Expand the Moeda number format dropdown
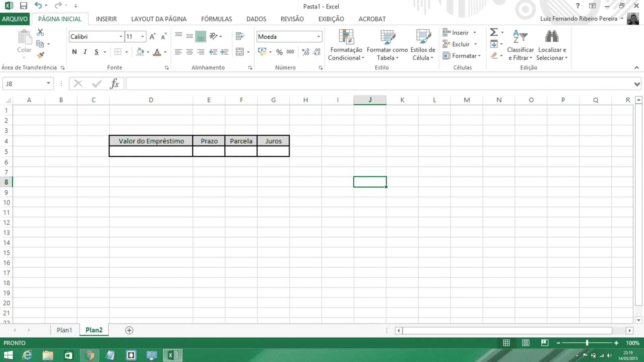The image size is (644, 362). click(x=318, y=37)
